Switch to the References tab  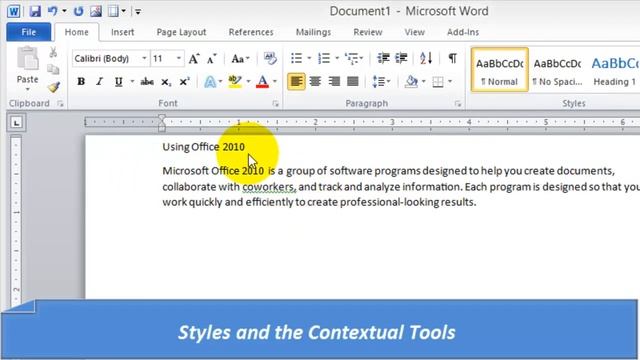coord(251,32)
